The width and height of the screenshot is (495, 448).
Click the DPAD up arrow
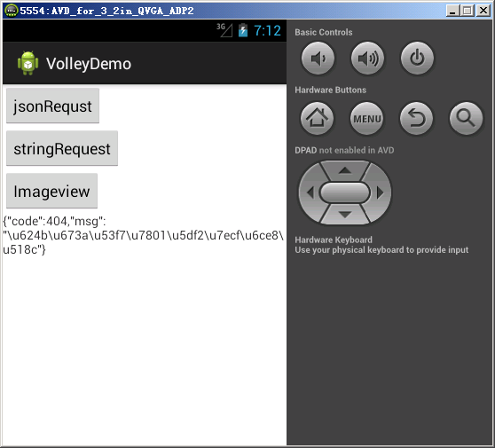click(345, 170)
